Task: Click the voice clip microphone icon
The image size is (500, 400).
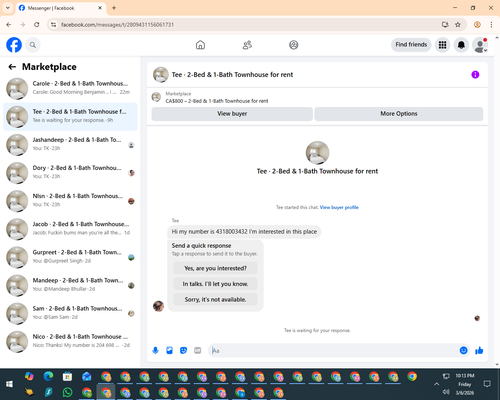Action: (x=155, y=350)
